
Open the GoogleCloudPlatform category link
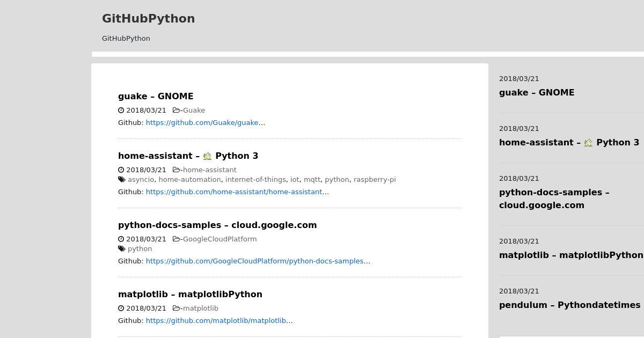220,239
